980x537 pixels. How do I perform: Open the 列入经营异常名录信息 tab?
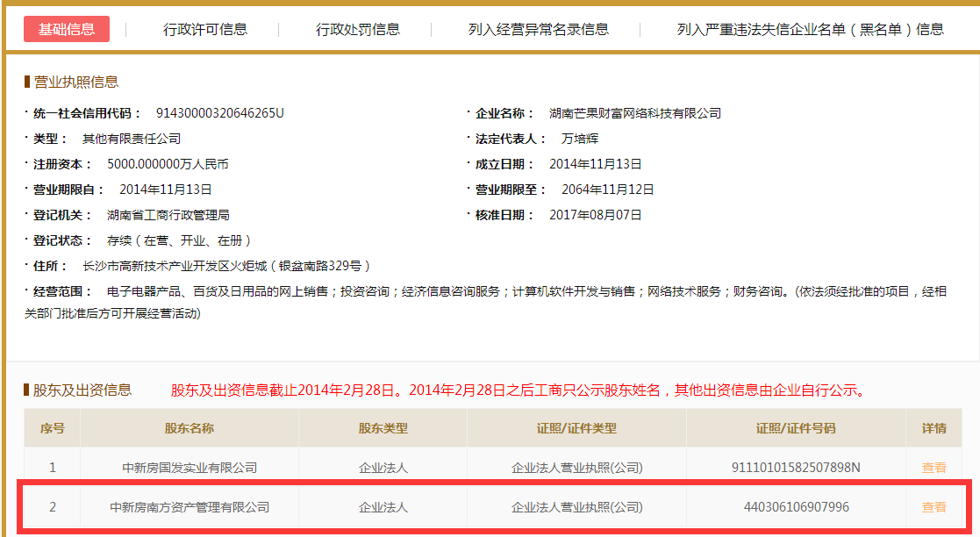point(538,29)
